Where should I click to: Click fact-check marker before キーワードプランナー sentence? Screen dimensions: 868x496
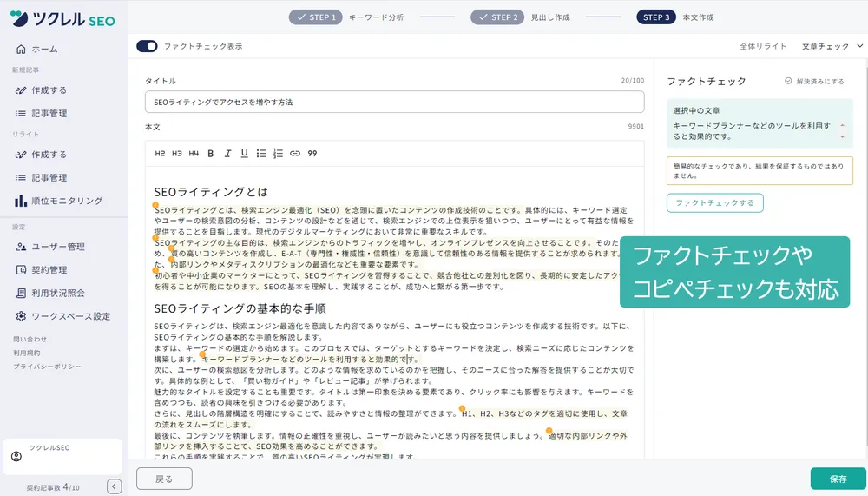pyautogui.click(x=202, y=354)
